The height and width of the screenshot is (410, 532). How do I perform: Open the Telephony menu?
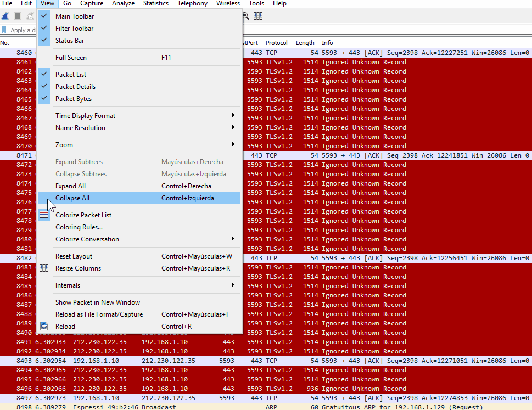click(192, 3)
